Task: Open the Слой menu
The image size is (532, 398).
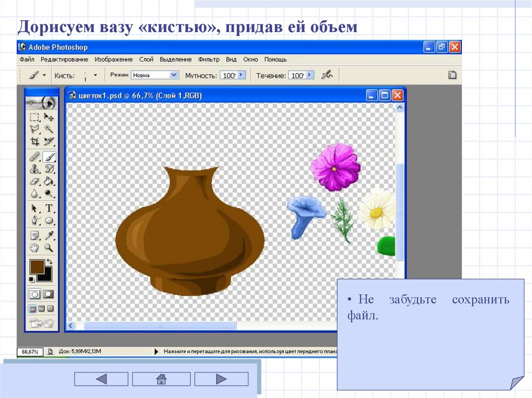Action: pyautogui.click(x=146, y=59)
